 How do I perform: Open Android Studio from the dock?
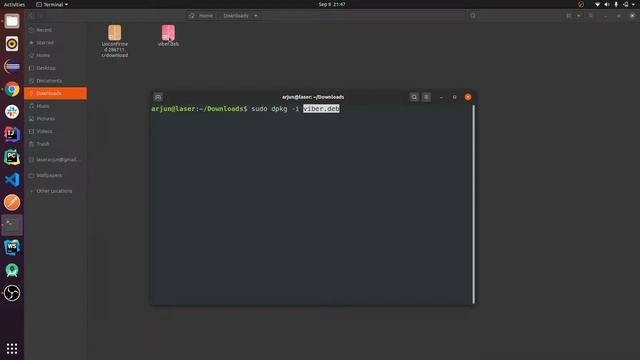[12, 270]
